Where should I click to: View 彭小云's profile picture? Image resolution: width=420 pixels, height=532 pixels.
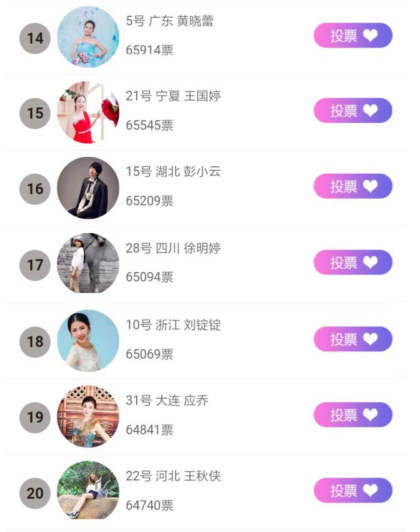[87, 188]
